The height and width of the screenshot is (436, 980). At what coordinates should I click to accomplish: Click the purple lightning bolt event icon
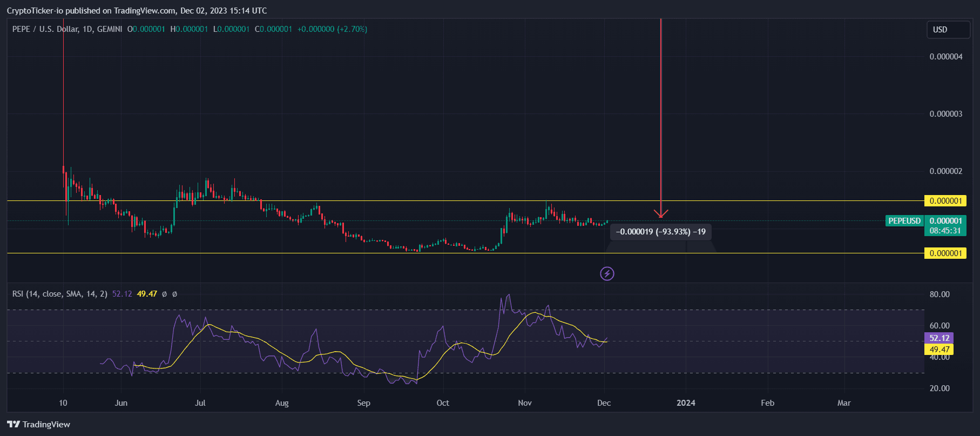[607, 274]
